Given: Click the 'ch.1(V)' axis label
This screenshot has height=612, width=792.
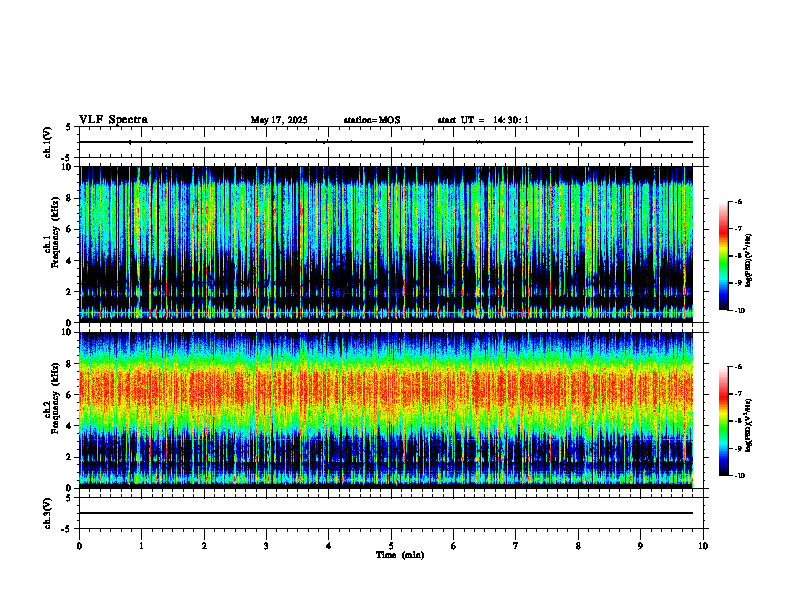Looking at the screenshot, I should click(47, 142).
